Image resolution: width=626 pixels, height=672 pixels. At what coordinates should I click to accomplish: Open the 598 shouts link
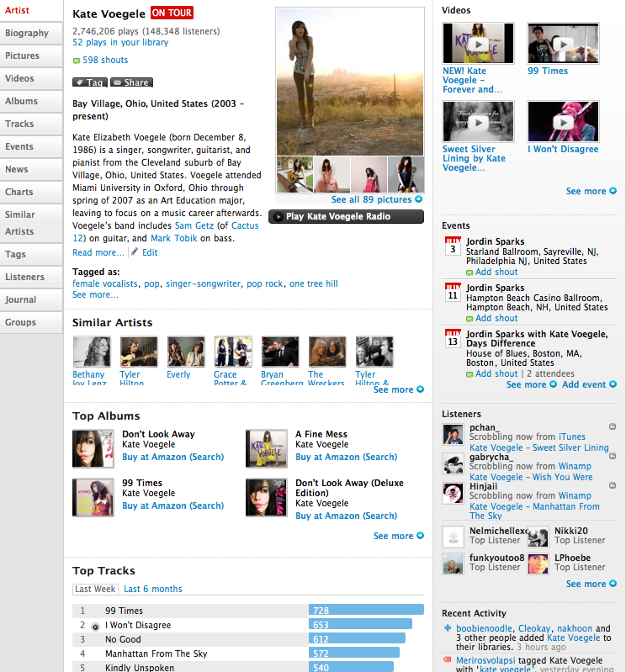[105, 60]
